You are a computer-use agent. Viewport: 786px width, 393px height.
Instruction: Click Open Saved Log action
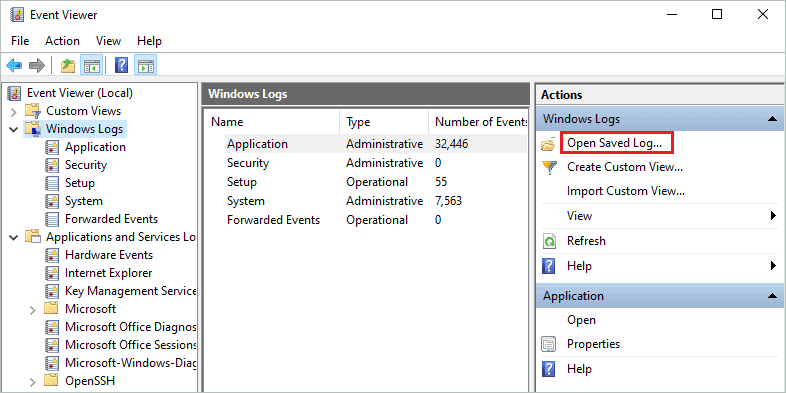[x=615, y=143]
